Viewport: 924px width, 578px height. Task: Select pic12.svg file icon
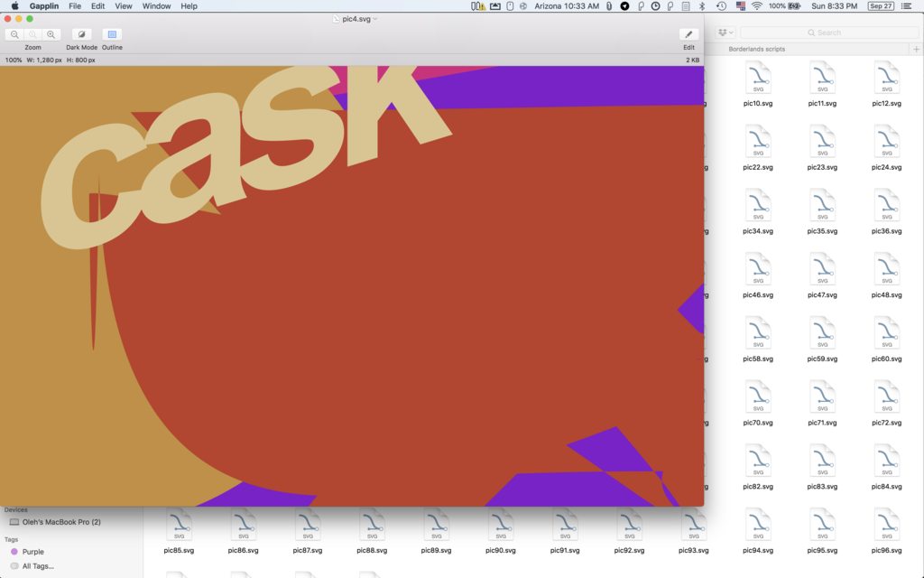(886, 79)
